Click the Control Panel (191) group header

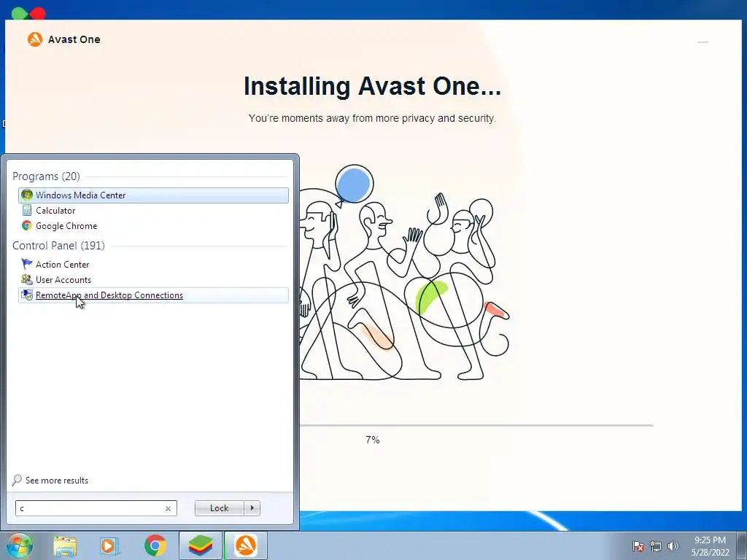58,246
